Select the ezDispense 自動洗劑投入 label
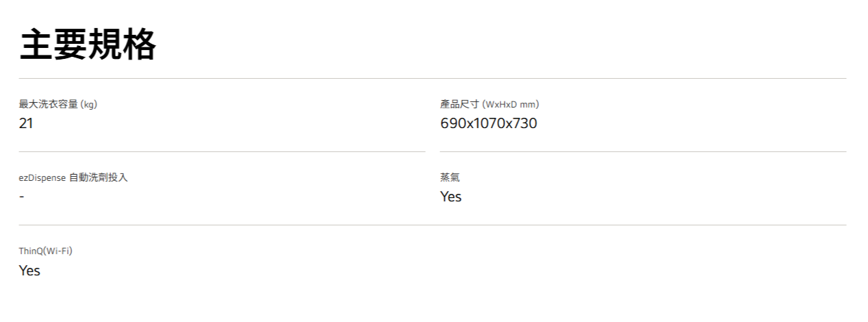Viewport: 868px width, 322px height. [x=73, y=178]
